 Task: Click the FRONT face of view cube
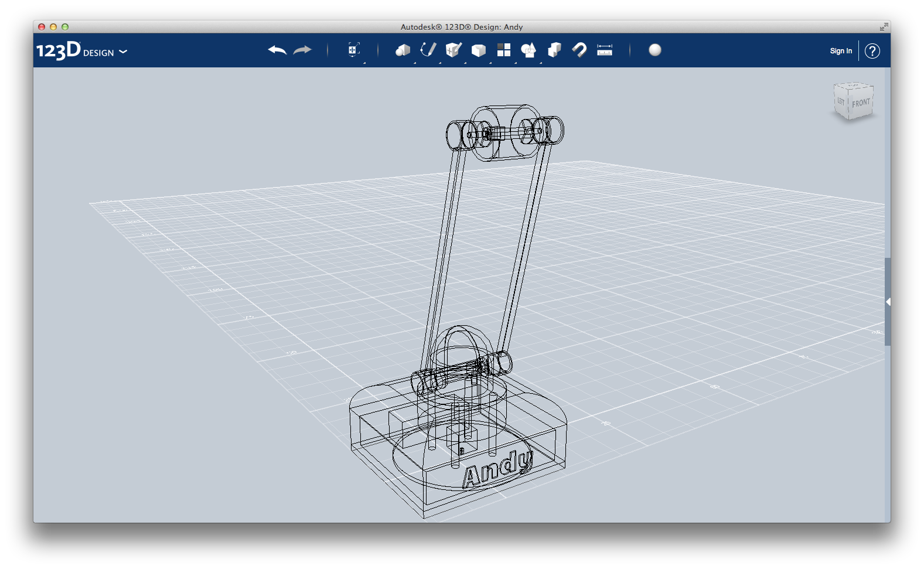click(x=861, y=103)
